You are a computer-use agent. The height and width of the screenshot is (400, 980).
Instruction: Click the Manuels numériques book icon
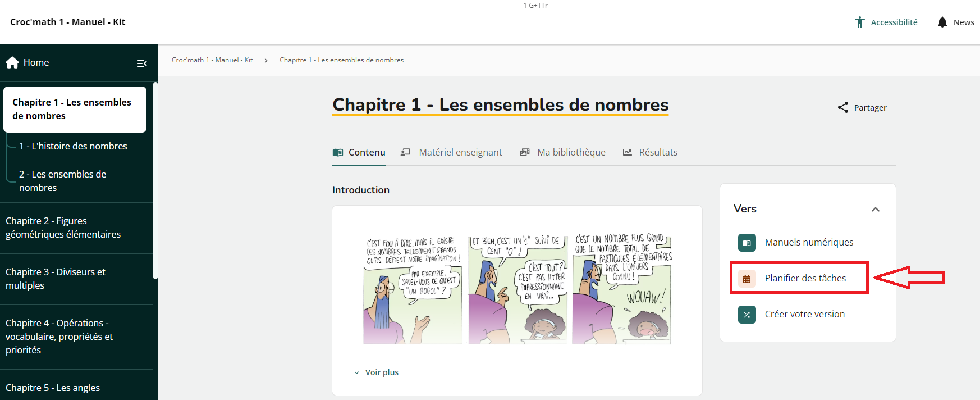747,243
